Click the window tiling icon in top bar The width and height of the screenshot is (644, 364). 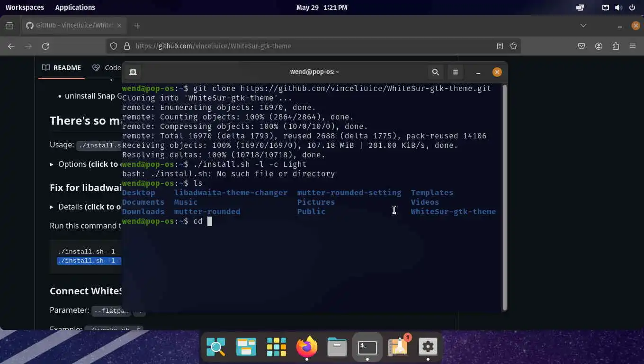(x=580, y=8)
